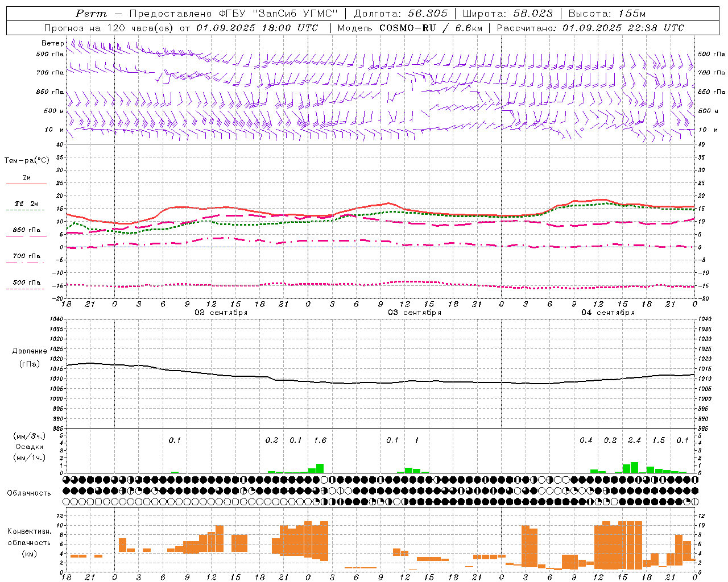
Task: Click the "Td 2м" dew point legend entry
Action: pos(26,203)
